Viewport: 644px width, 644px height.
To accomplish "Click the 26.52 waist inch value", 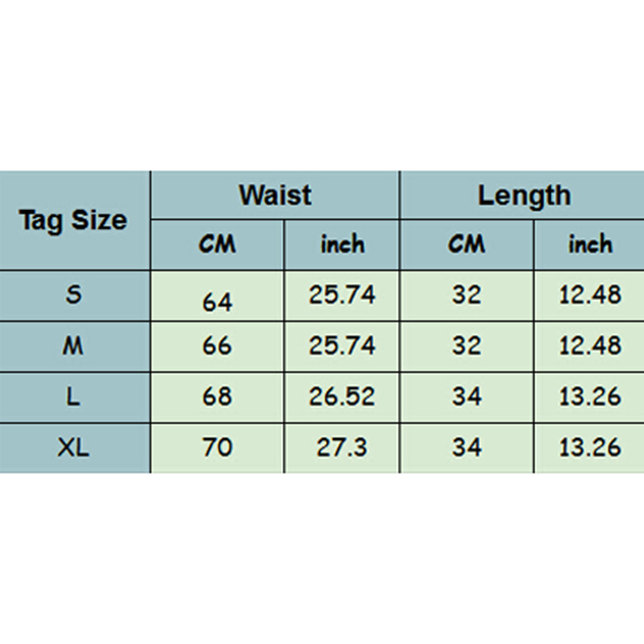I will (x=342, y=397).
